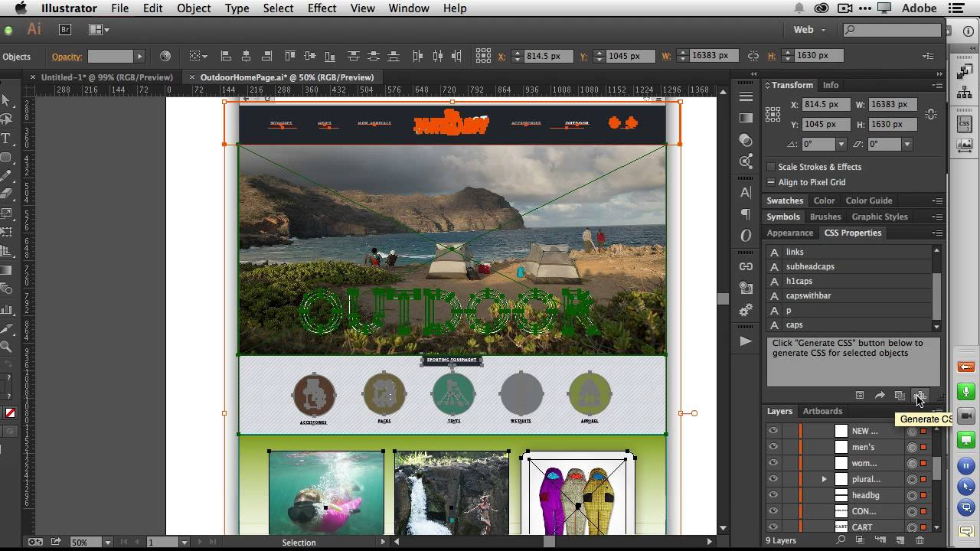Viewport: 980px width, 551px height.
Task: Switch to the Appearance tab
Action: (x=790, y=233)
